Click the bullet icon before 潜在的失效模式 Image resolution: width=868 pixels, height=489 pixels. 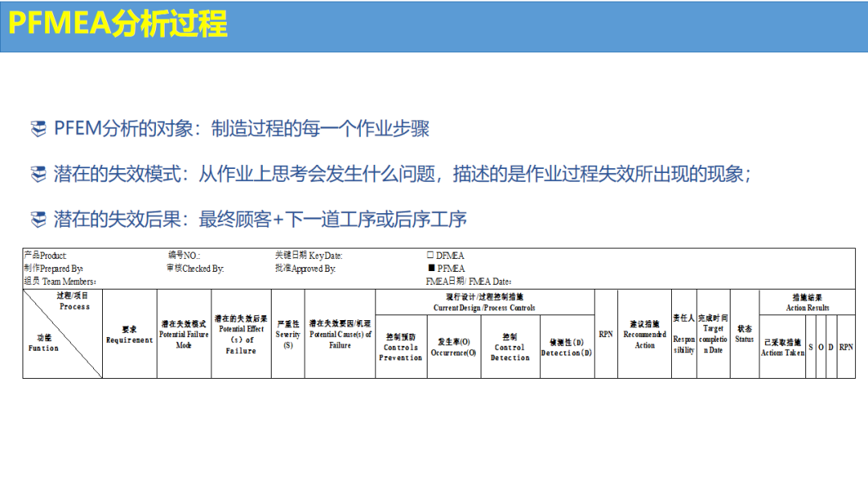click(x=39, y=174)
